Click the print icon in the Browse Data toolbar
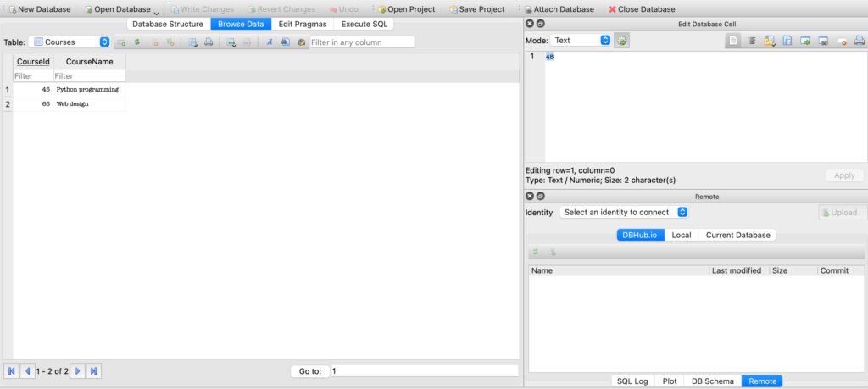This screenshot has width=868, height=389. (209, 42)
